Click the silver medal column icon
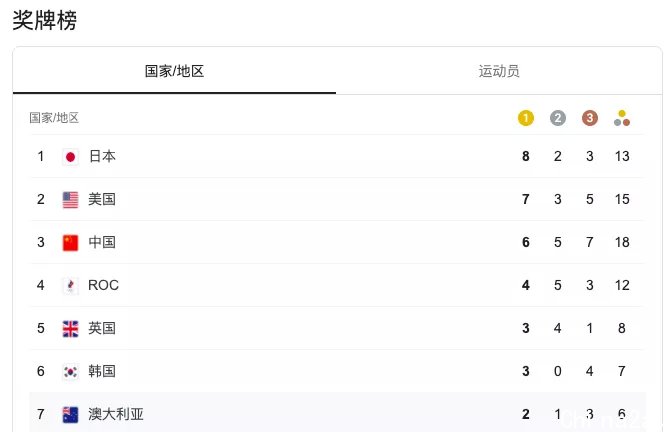The height and width of the screenshot is (432, 671). (558, 118)
